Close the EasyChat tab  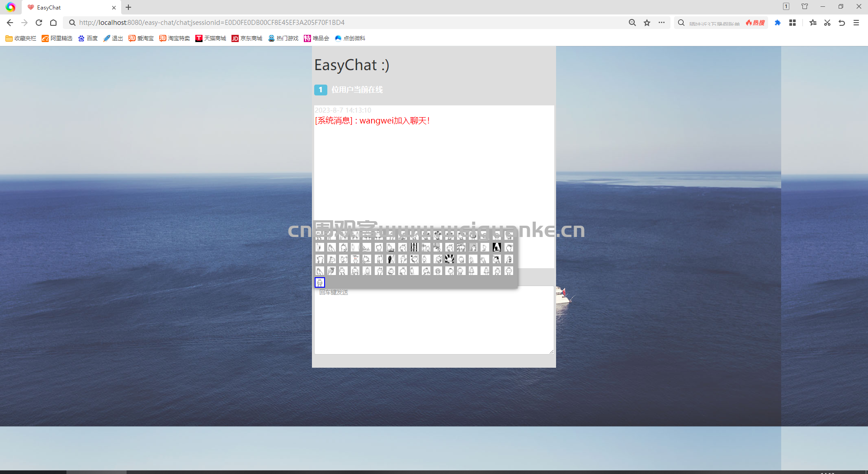click(114, 8)
